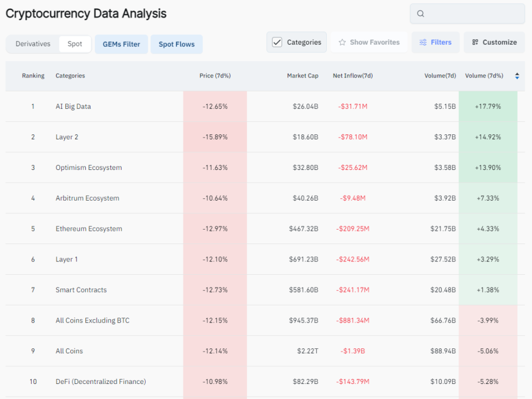Open the AI Big Data category

(73, 106)
